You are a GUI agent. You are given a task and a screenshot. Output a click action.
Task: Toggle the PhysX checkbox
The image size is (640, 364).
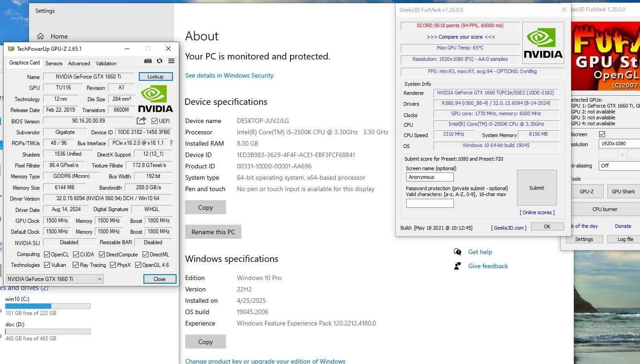[113, 265]
